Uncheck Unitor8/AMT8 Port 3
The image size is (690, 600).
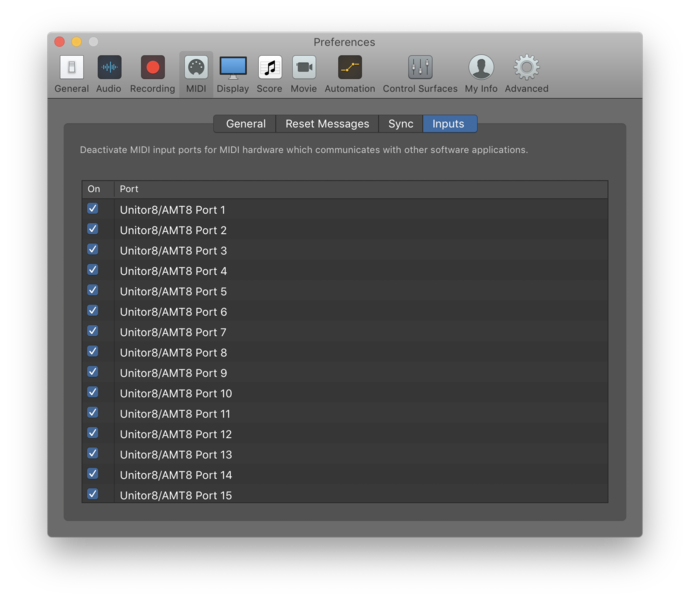pos(92,249)
